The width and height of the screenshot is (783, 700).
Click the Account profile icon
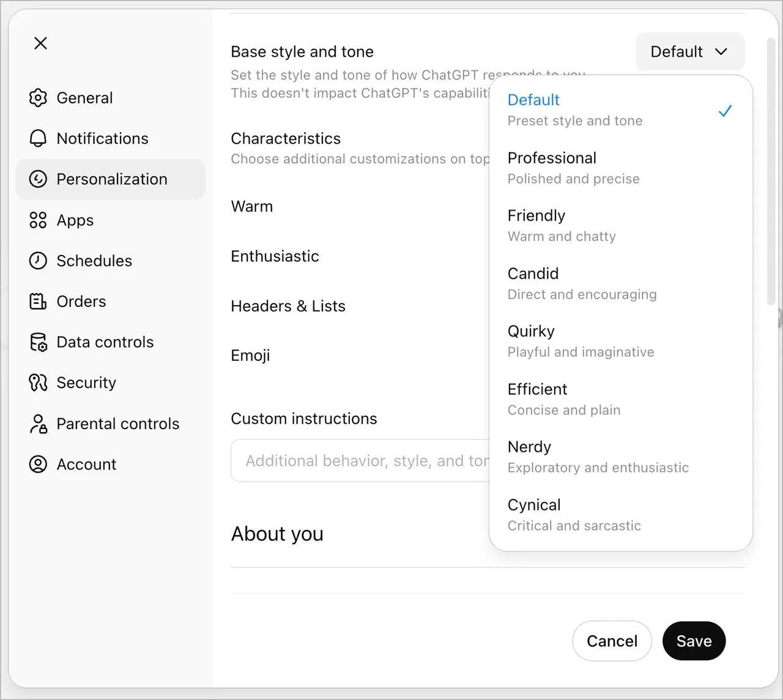coord(38,465)
